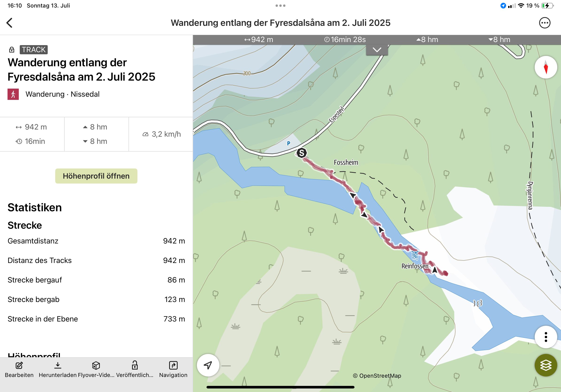Open the map layers selector

point(545,365)
